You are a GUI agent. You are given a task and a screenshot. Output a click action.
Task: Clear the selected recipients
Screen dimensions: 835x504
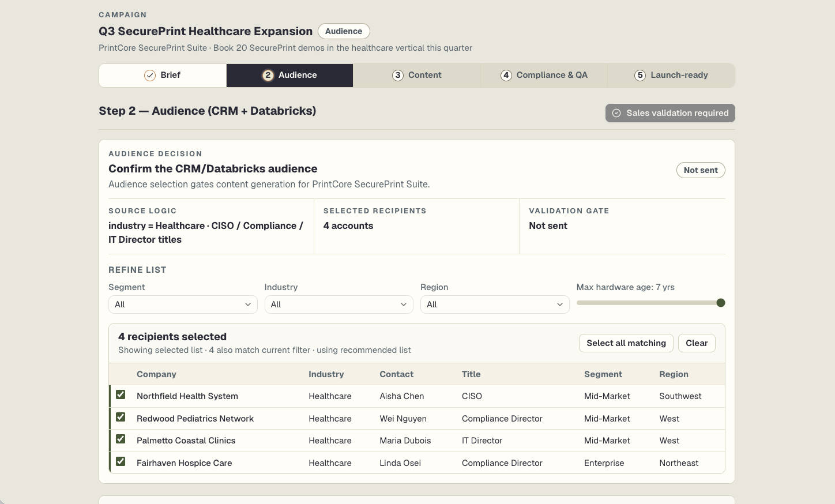(697, 343)
